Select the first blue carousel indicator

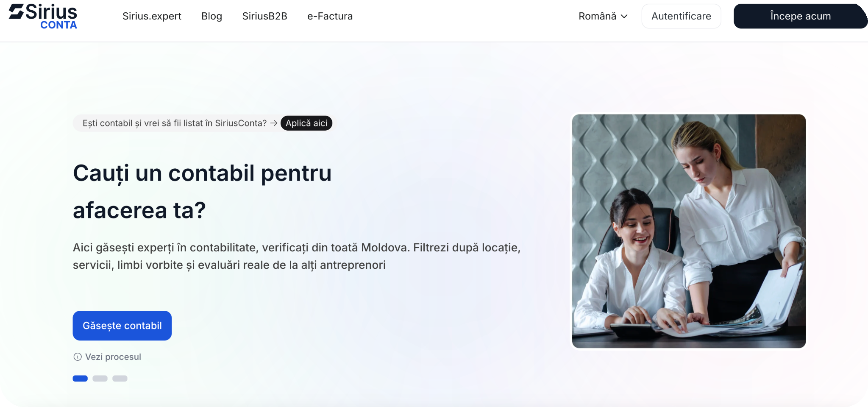click(x=80, y=379)
